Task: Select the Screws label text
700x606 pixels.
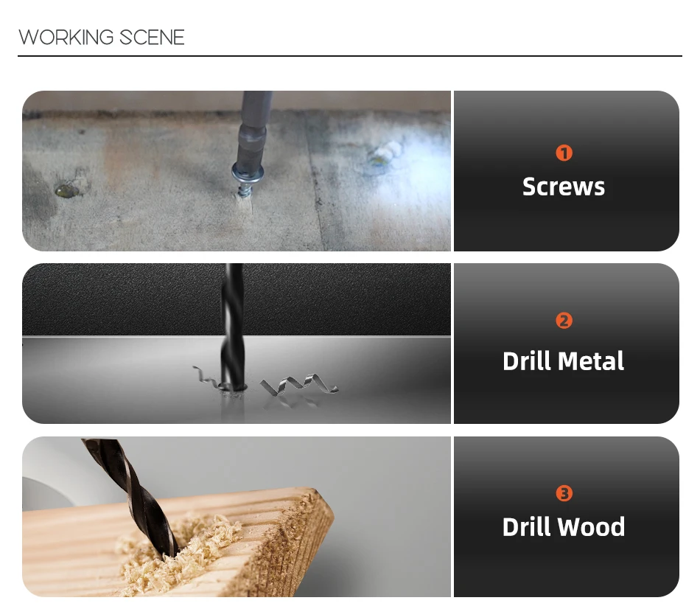Action: click(x=564, y=187)
